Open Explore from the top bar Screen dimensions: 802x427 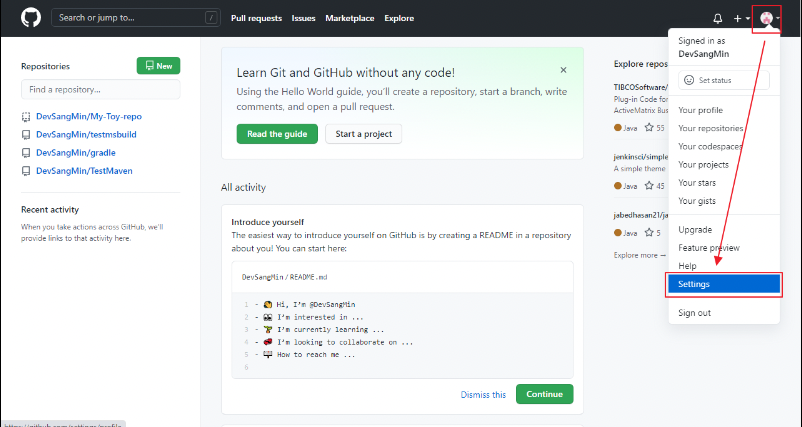click(x=399, y=18)
